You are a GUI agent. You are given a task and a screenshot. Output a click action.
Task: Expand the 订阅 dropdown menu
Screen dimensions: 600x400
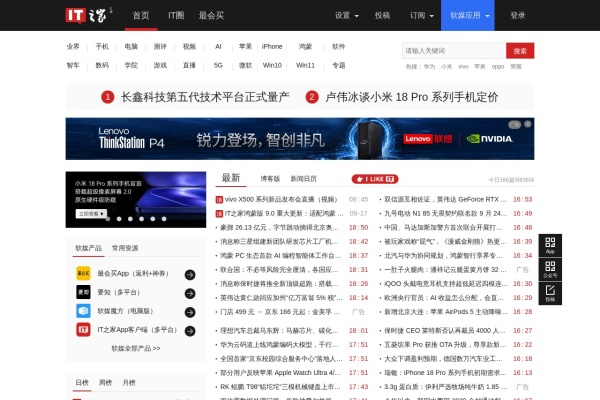coord(422,15)
